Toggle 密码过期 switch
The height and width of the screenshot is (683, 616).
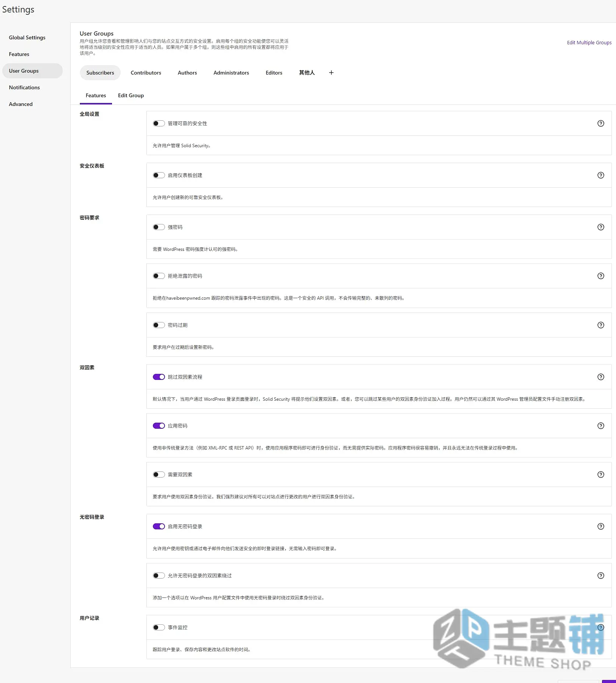tap(159, 325)
